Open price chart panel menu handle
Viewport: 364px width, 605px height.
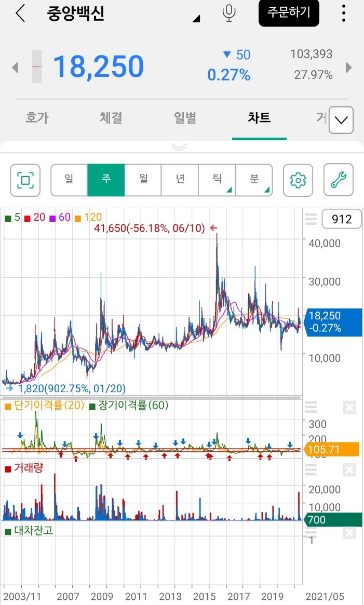311,219
